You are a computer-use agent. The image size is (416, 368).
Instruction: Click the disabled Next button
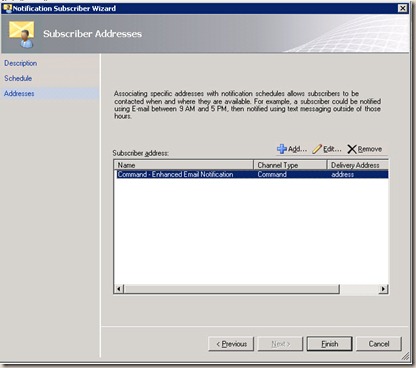[280, 344]
